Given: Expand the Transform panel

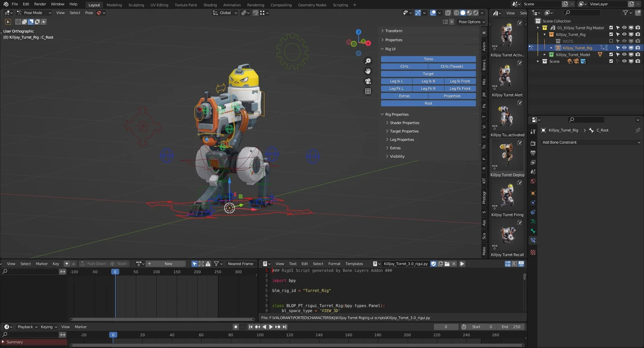Looking at the screenshot, I should (x=394, y=31).
